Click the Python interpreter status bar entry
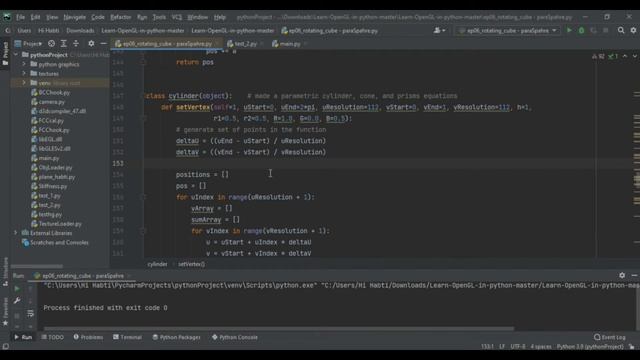The image size is (640, 360). click(590, 347)
